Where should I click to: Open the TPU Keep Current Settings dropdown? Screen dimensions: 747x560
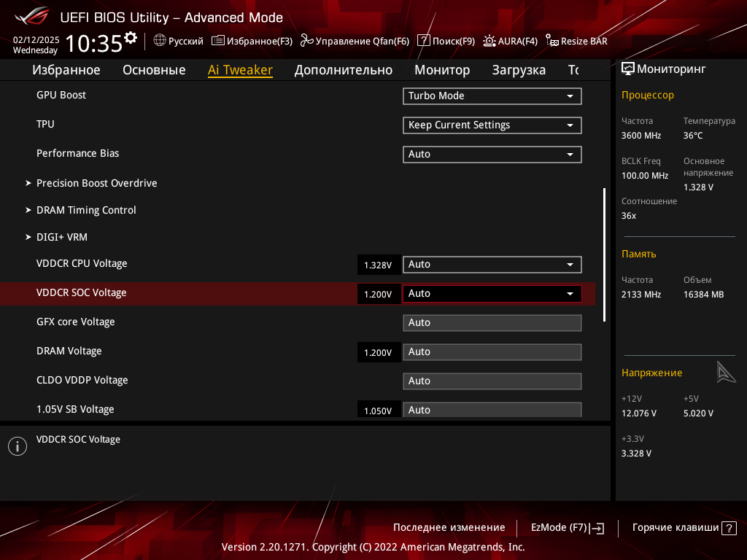click(492, 125)
